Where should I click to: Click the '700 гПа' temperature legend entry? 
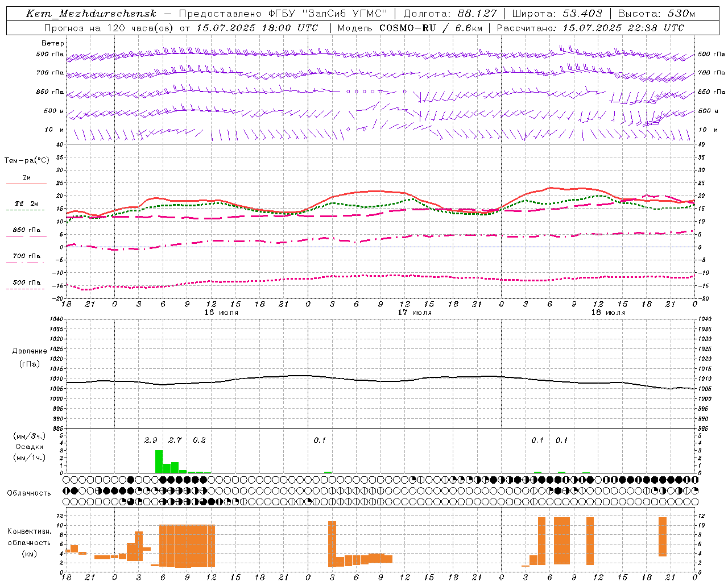[26, 256]
